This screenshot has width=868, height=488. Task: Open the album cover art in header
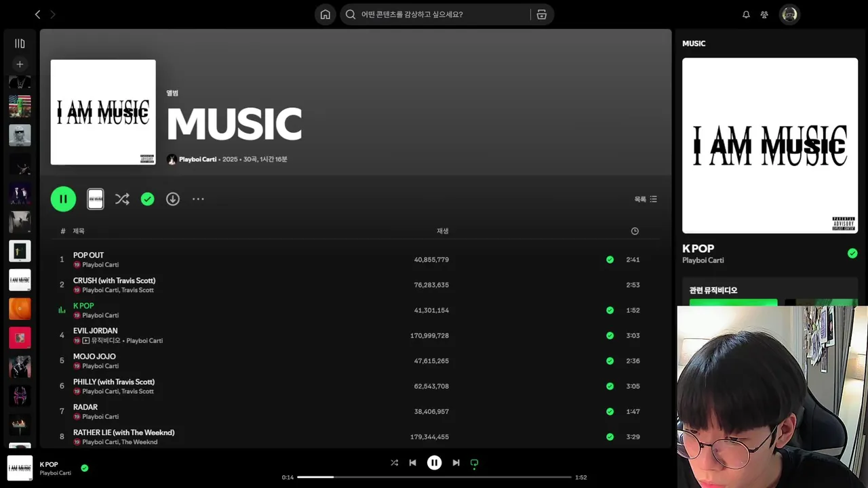pos(103,112)
